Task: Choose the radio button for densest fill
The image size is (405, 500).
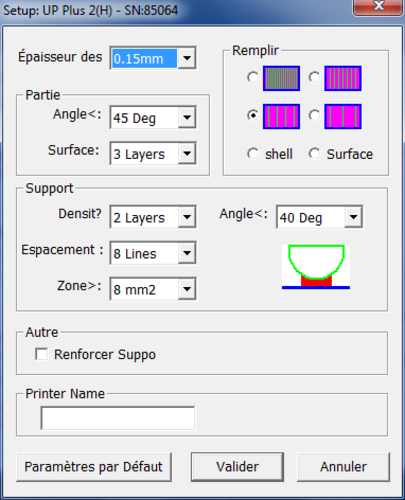Action: click(x=253, y=77)
